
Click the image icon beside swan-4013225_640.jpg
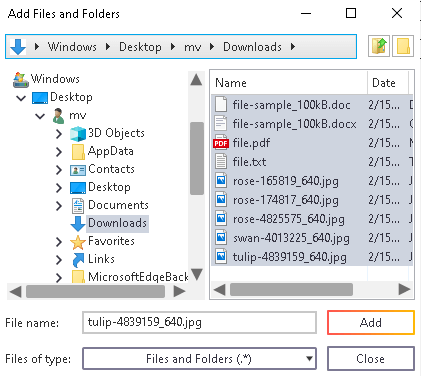[221, 238]
